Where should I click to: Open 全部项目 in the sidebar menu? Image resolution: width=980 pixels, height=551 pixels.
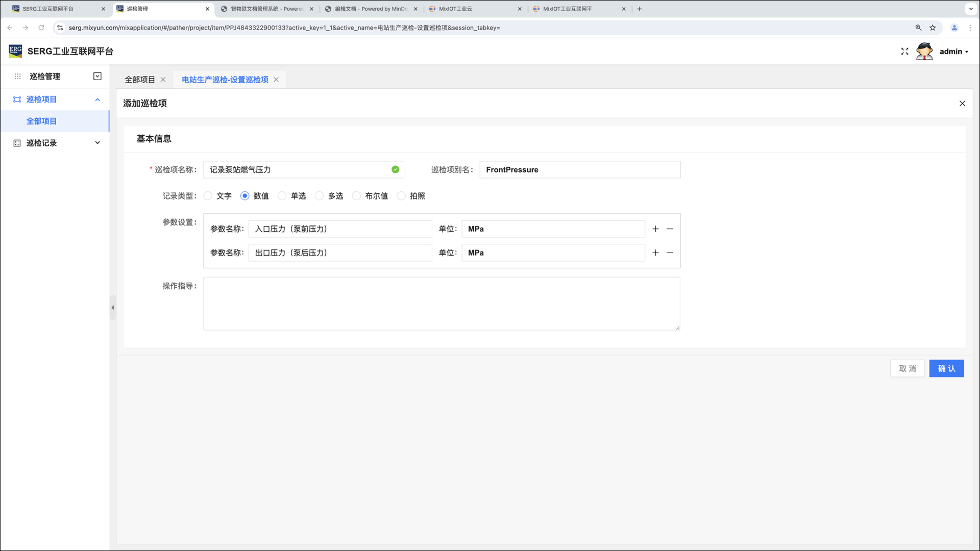(x=41, y=121)
